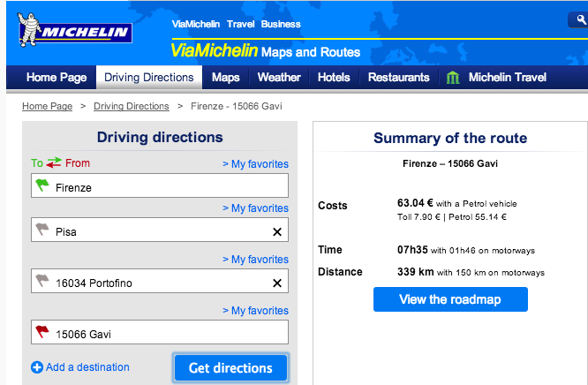Click the Travel top link
588x385 pixels.
point(240,24)
